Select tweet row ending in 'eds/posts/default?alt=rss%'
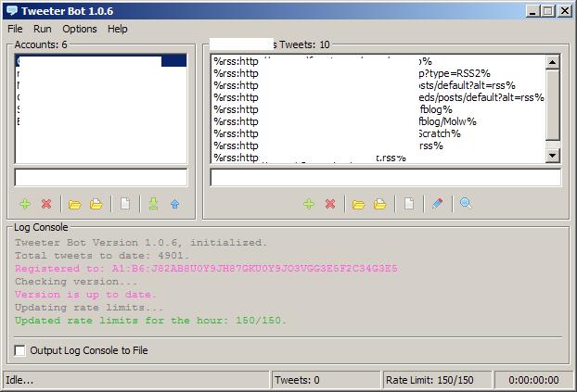The width and height of the screenshot is (577, 392). click(379, 97)
